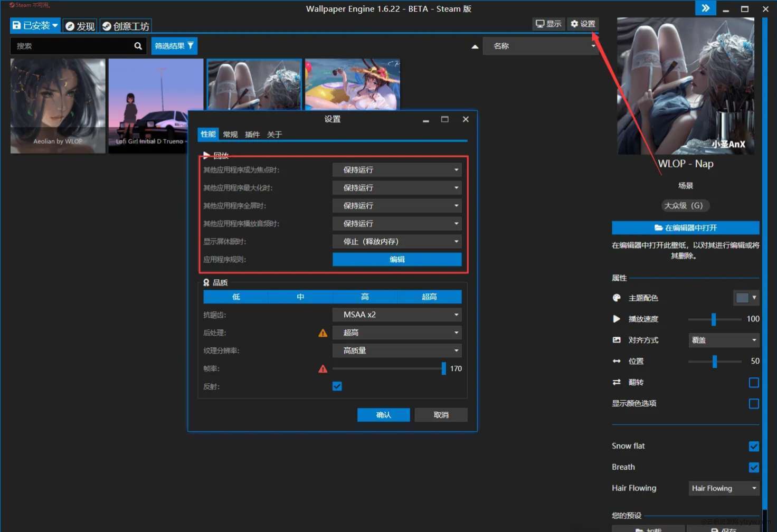Select the summer pool girl wallpaper
Screen dimensions: 777x532
pyautogui.click(x=353, y=84)
